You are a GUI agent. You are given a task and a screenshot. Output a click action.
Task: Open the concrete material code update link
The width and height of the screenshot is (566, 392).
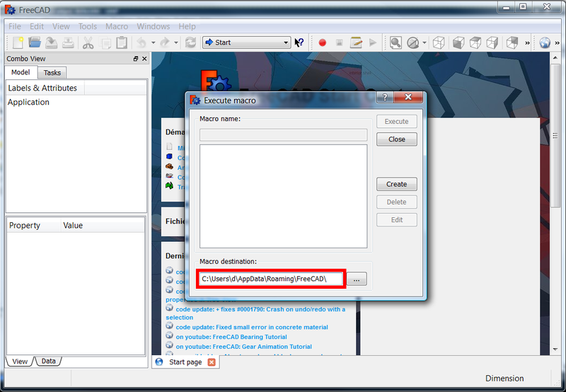click(252, 327)
